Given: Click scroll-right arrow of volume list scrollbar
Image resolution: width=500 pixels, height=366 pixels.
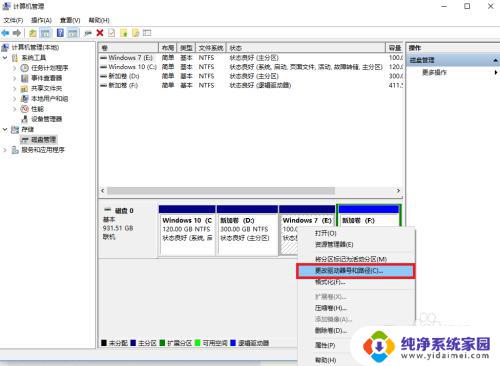Looking at the screenshot, I should [398, 191].
